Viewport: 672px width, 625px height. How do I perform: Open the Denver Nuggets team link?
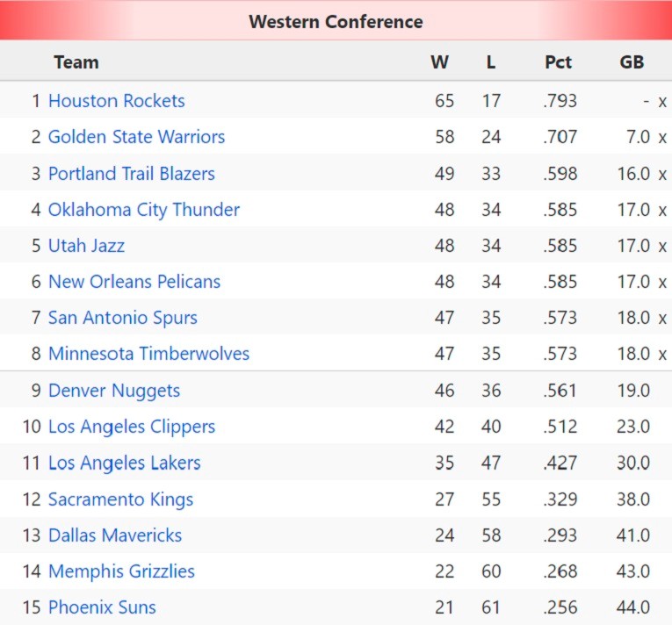[113, 391]
